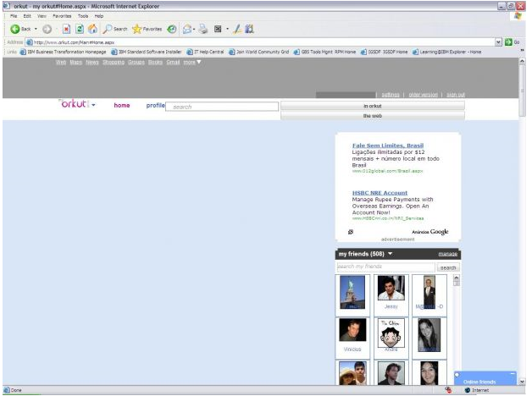Print the page with printer icon
The width and height of the screenshot is (532, 396).
203,29
